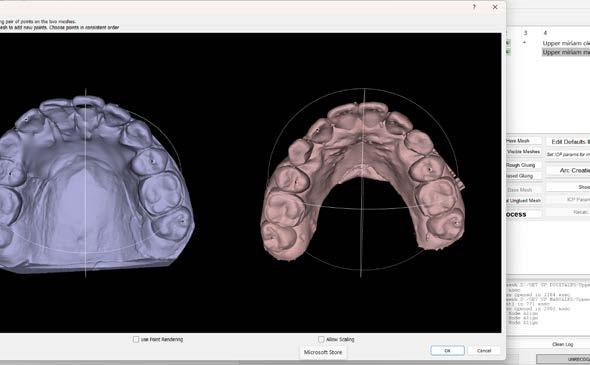Confirm the alignment with OK
The height and width of the screenshot is (365, 590).
point(447,350)
